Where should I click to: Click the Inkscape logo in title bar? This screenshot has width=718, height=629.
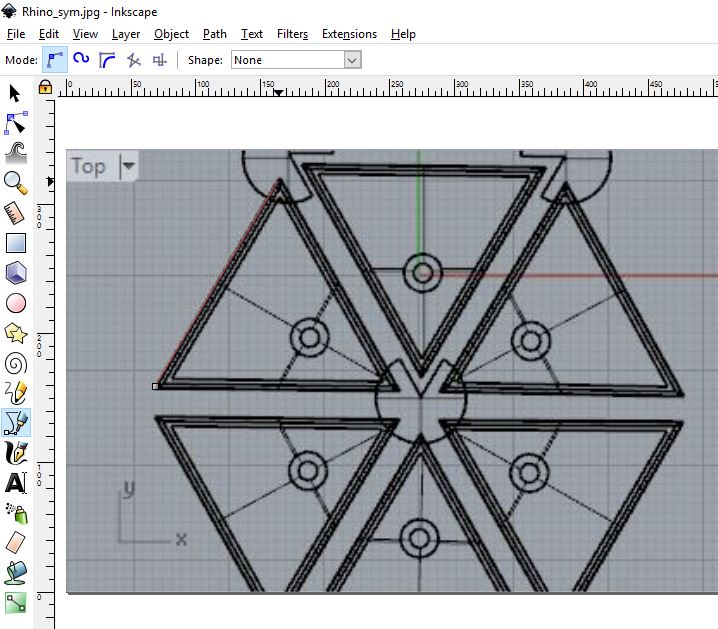pyautogui.click(x=8, y=11)
